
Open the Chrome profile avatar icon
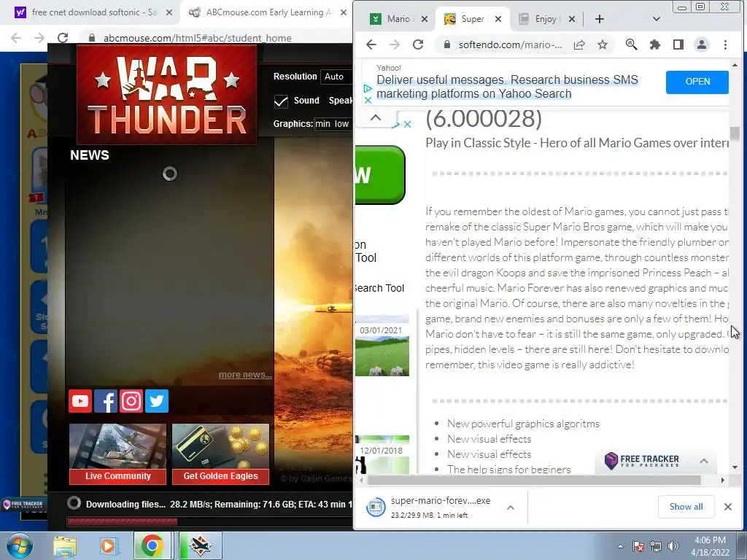(702, 44)
